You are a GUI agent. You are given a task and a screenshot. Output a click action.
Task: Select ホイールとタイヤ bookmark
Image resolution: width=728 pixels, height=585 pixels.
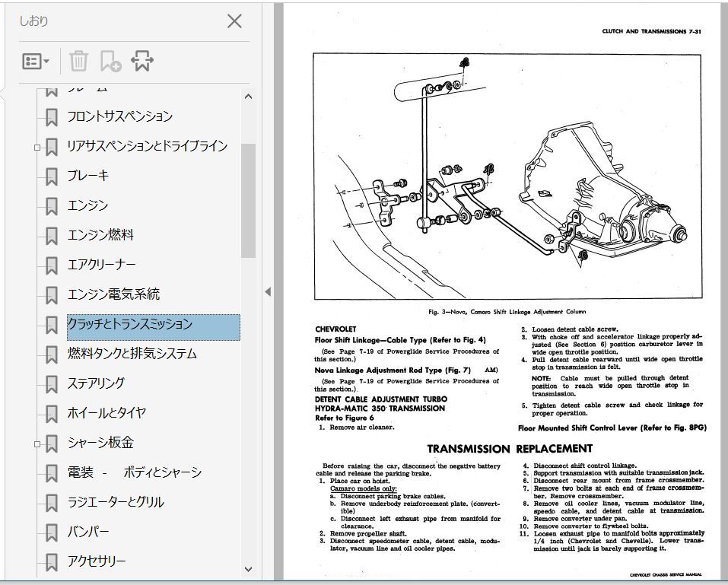[x=106, y=413]
